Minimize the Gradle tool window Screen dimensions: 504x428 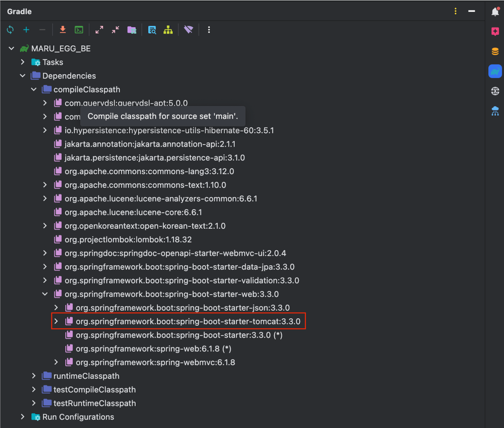[x=472, y=11]
